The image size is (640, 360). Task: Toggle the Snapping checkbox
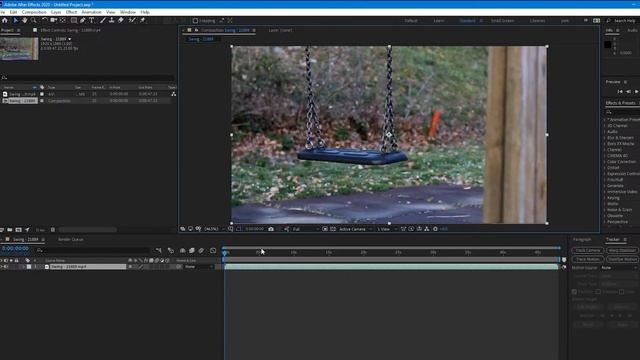point(195,21)
